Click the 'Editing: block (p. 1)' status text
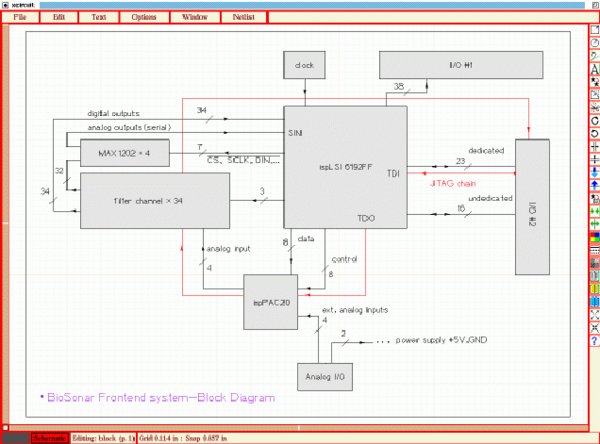 point(103,438)
